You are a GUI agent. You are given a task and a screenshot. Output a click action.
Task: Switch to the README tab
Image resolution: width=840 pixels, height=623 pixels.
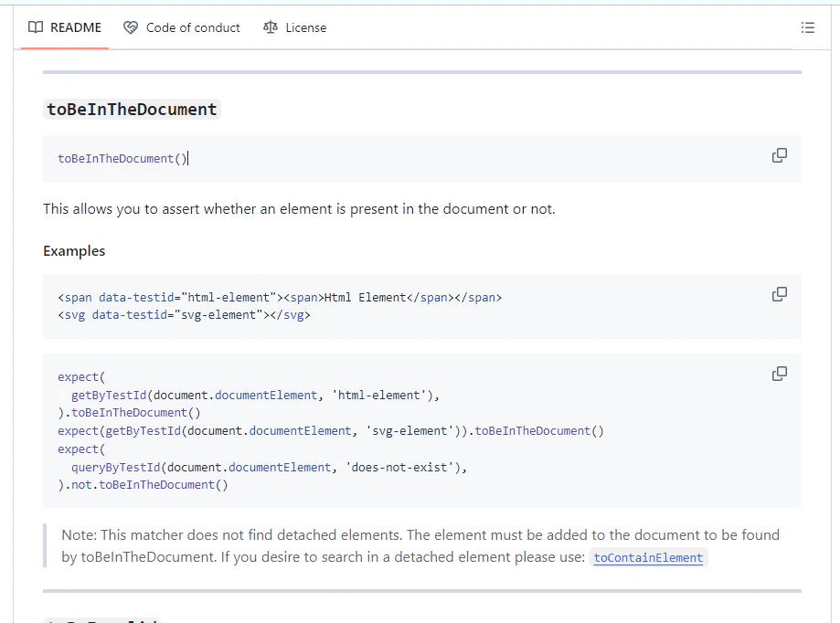point(75,27)
